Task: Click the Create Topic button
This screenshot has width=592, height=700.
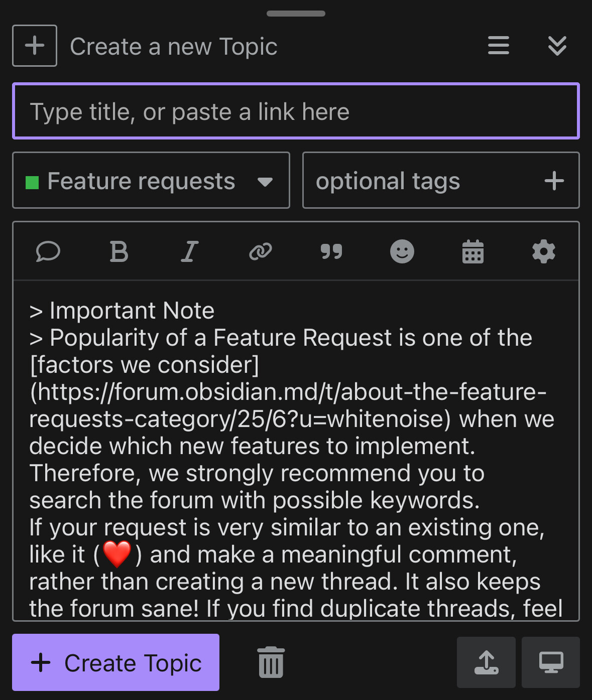Action: (116, 662)
